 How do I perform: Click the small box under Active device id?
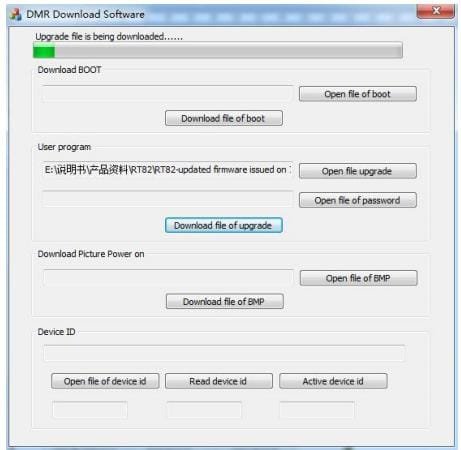(x=317, y=410)
